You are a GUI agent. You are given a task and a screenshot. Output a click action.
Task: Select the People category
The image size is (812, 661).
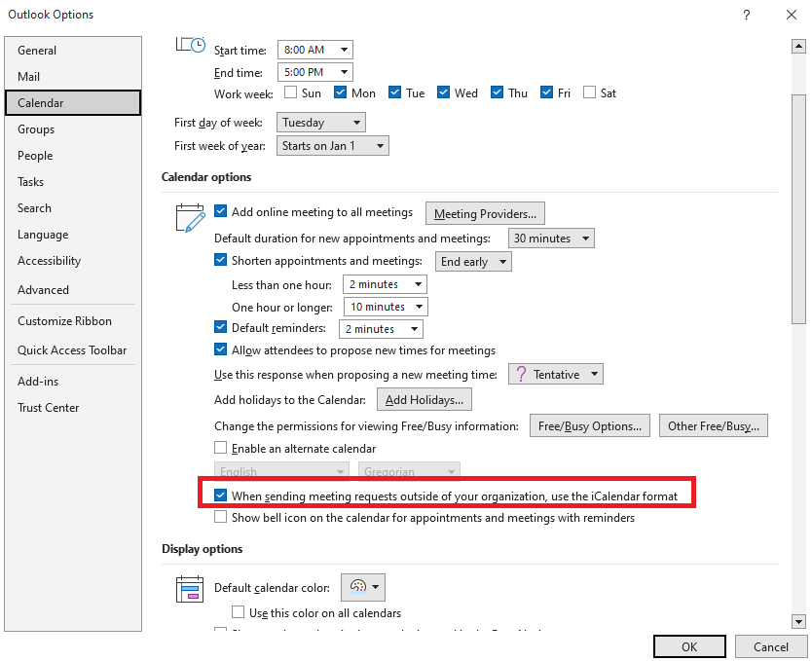[x=73, y=156]
